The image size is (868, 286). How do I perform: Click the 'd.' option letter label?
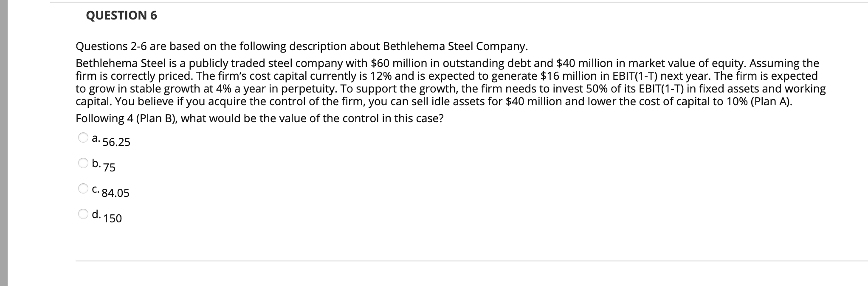tap(96, 214)
